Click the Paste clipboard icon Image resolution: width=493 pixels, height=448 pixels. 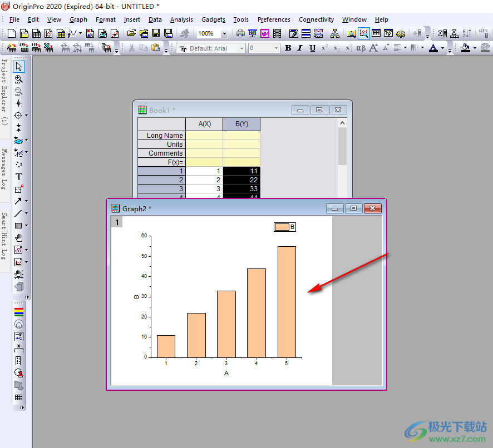click(156, 48)
